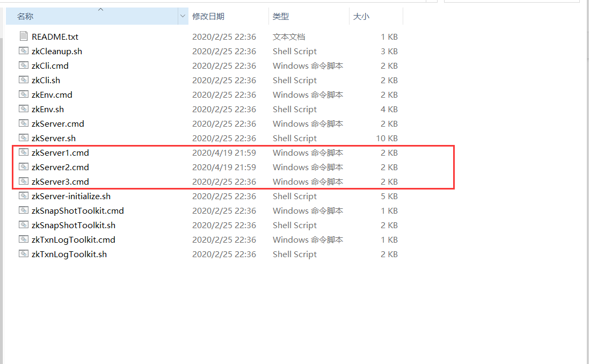This screenshot has width=589, height=364.
Task: Sort files by 修改日期 column header
Action: (x=208, y=17)
